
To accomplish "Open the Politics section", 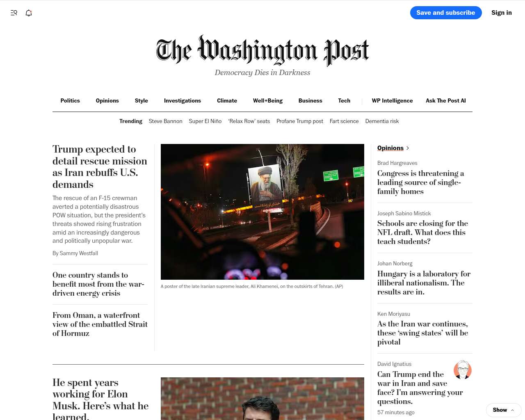I will [x=70, y=100].
